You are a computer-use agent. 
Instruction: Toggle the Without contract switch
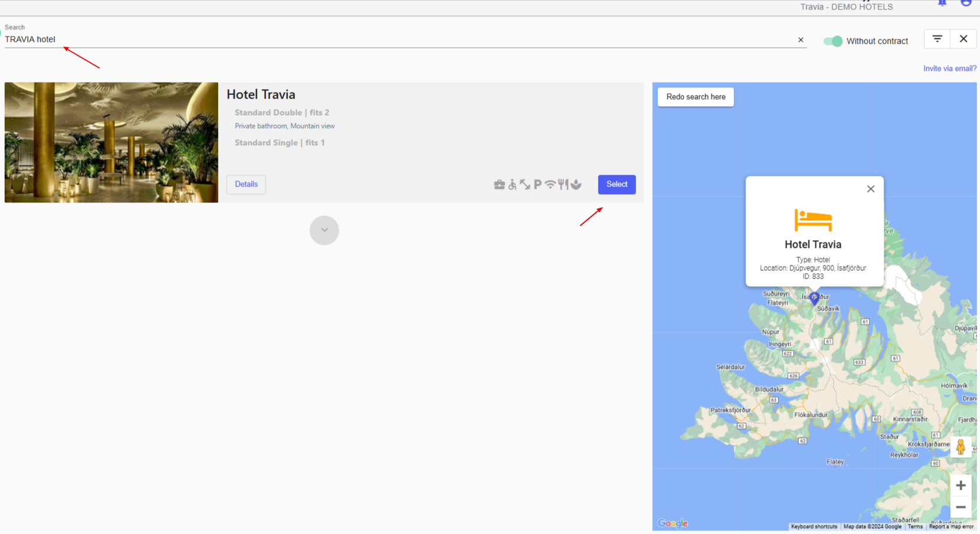[833, 41]
